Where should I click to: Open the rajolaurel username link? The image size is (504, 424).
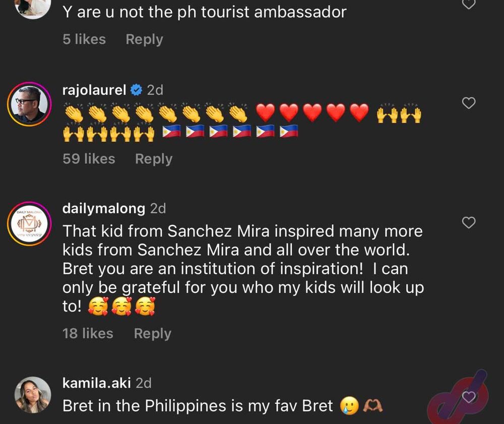94,90
